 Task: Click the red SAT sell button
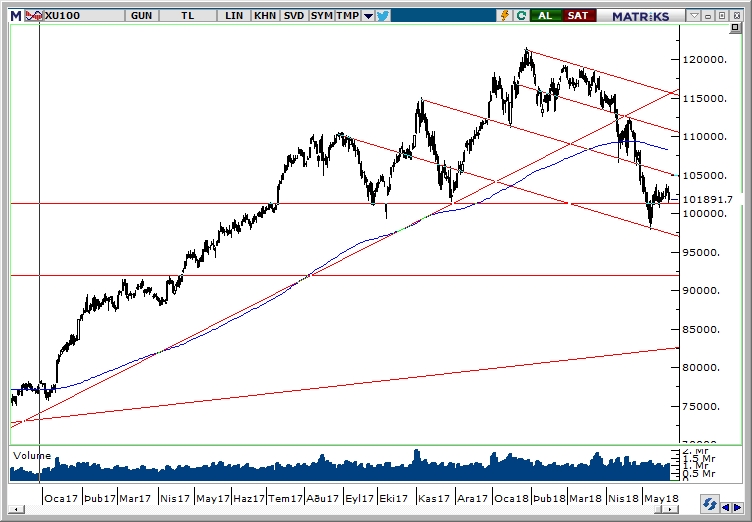(x=578, y=16)
